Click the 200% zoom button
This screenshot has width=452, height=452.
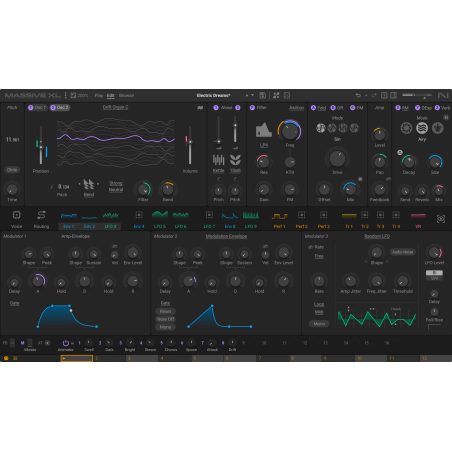(x=79, y=96)
